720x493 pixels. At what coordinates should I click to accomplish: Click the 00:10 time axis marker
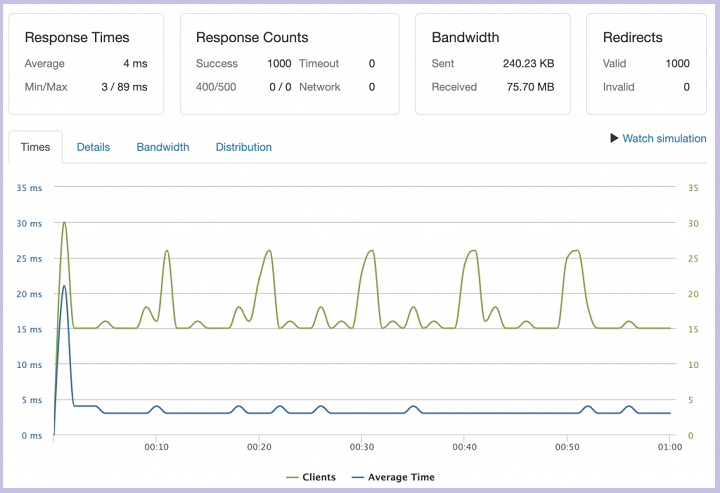point(157,447)
